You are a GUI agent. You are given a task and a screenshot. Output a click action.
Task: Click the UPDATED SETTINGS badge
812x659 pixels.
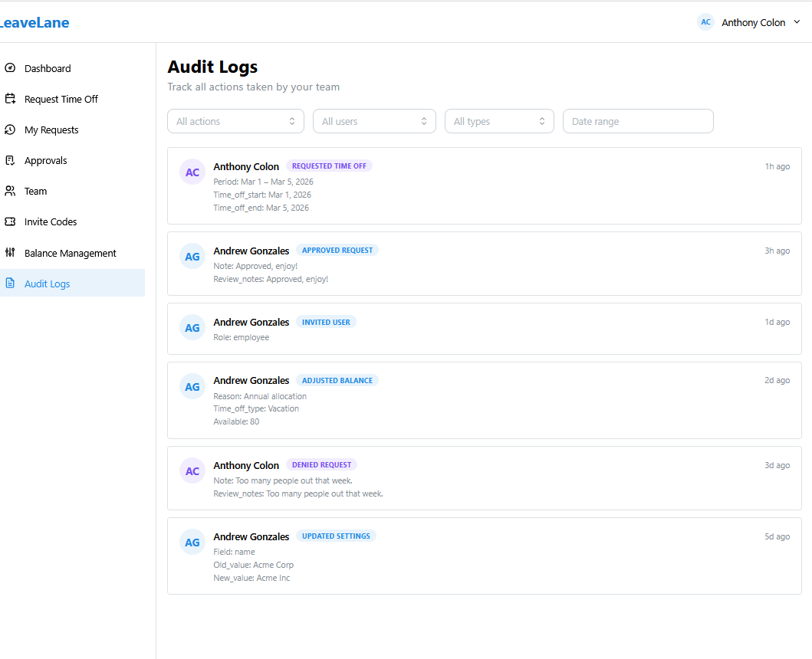(336, 536)
